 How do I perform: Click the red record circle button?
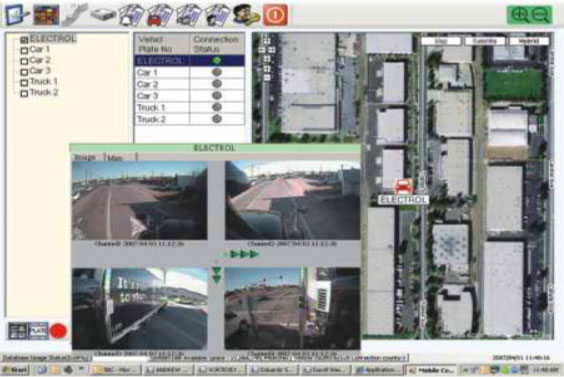(58, 331)
